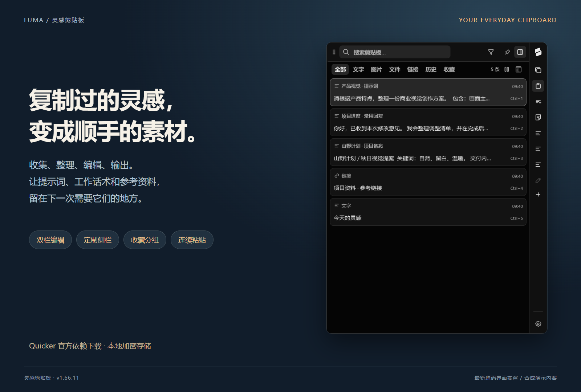Click the text-type icon of the 文字 item

[337, 206]
